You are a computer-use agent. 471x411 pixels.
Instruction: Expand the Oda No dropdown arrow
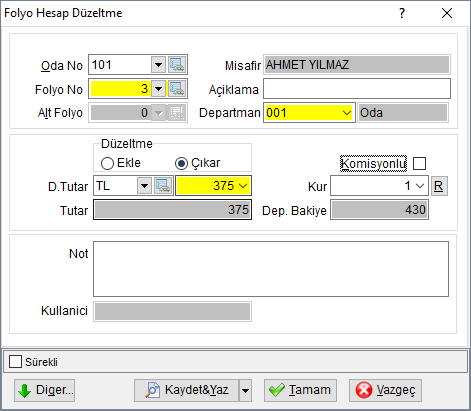coord(158,65)
